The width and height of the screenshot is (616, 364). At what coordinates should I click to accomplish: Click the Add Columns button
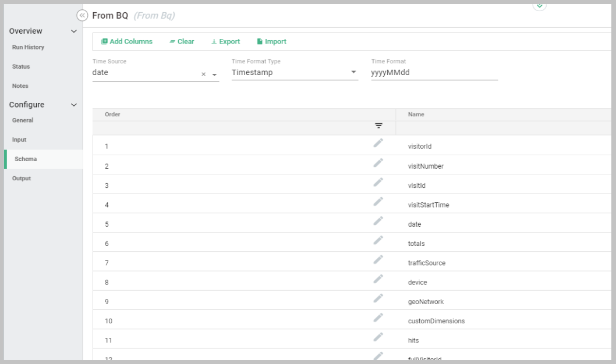126,42
